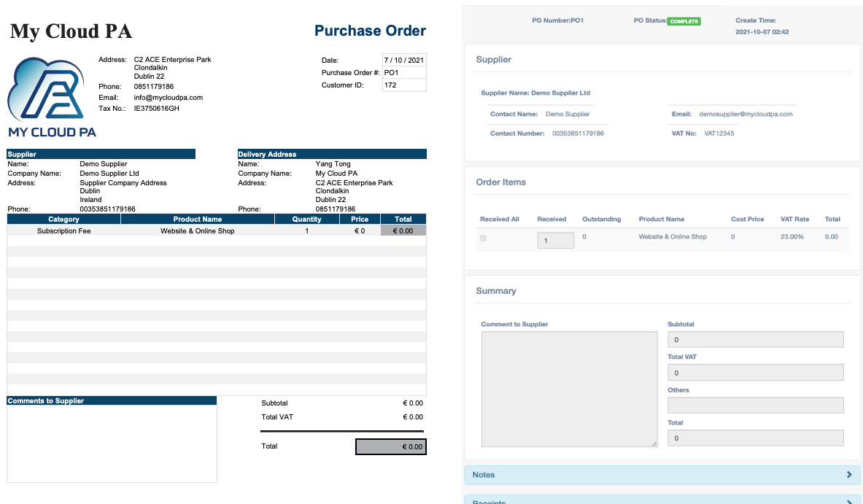Click the Category column header
Image resolution: width=863 pixels, height=504 pixels.
pyautogui.click(x=64, y=219)
